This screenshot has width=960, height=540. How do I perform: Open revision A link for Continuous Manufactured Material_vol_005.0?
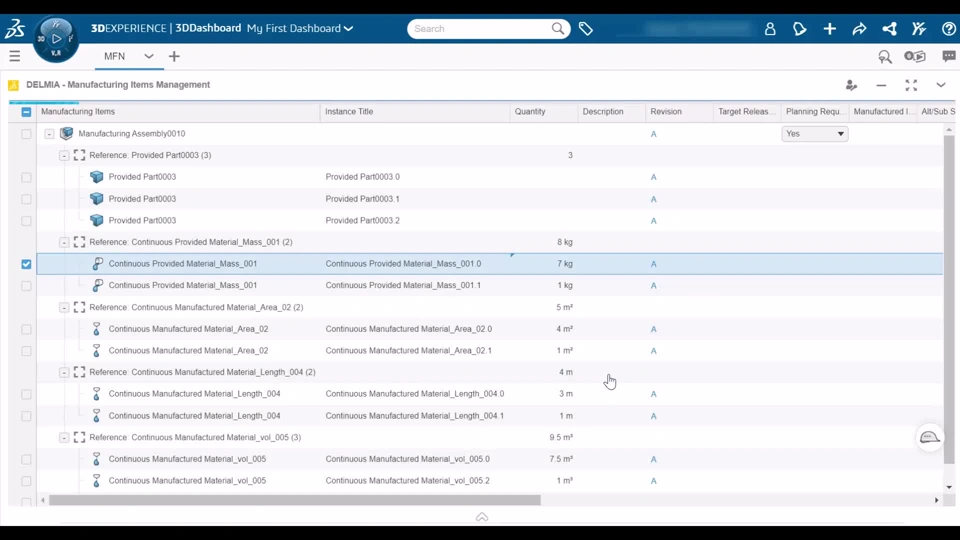(x=653, y=459)
